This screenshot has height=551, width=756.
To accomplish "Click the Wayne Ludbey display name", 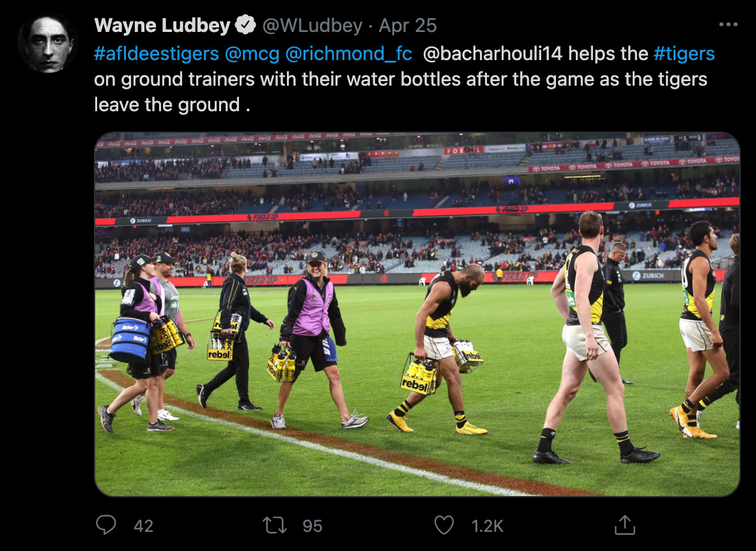I will (162, 25).
